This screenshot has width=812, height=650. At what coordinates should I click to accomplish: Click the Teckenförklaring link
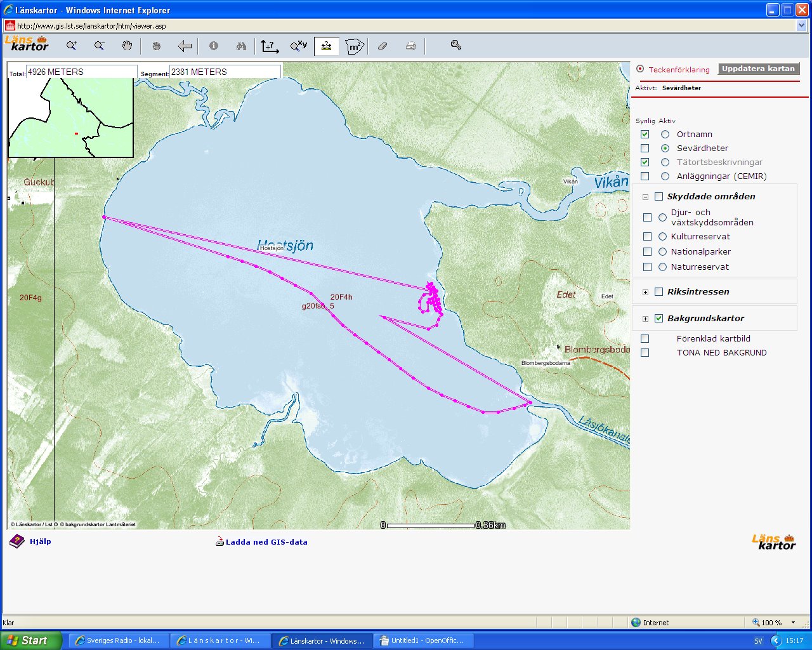[679, 70]
